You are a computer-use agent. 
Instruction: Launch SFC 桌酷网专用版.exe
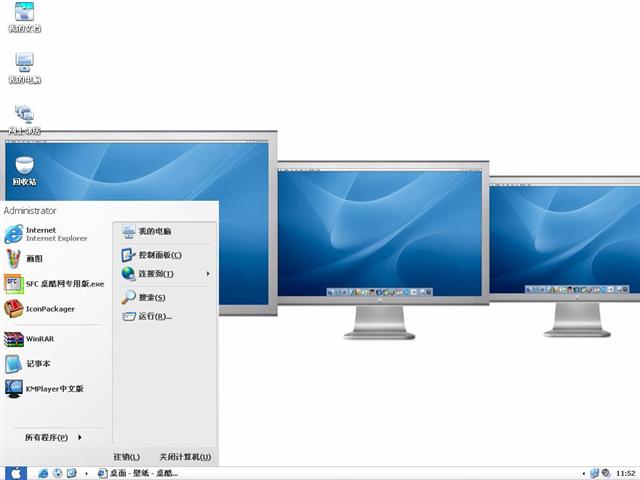(54, 284)
